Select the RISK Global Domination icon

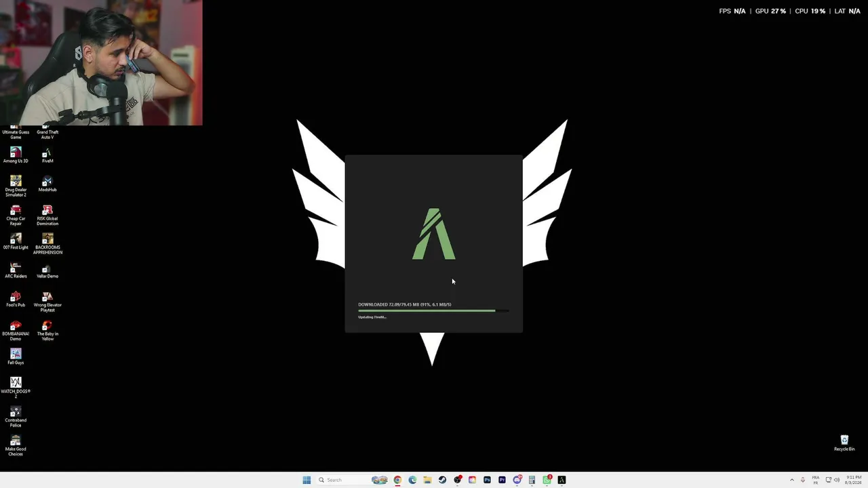click(x=47, y=215)
